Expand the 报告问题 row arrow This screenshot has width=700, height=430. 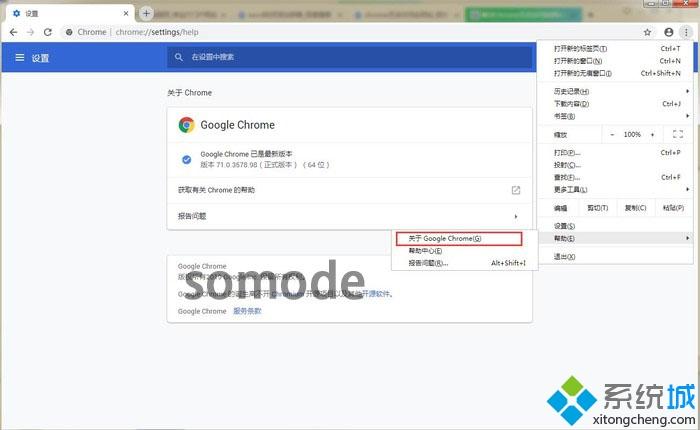coord(516,217)
